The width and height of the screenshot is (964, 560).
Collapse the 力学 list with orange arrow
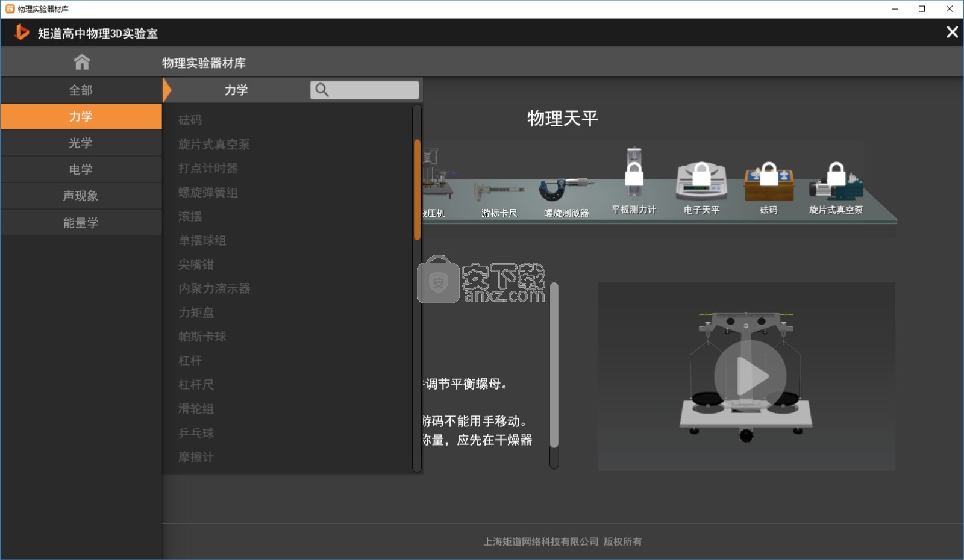tap(167, 90)
